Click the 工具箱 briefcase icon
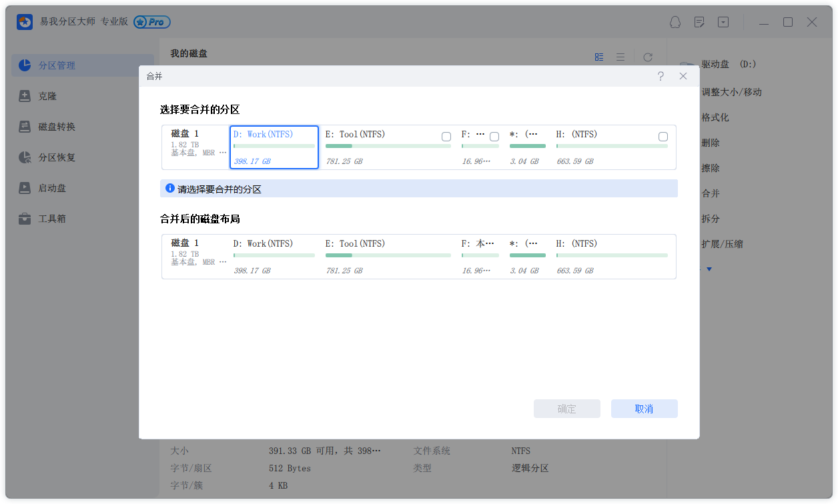 click(25, 219)
